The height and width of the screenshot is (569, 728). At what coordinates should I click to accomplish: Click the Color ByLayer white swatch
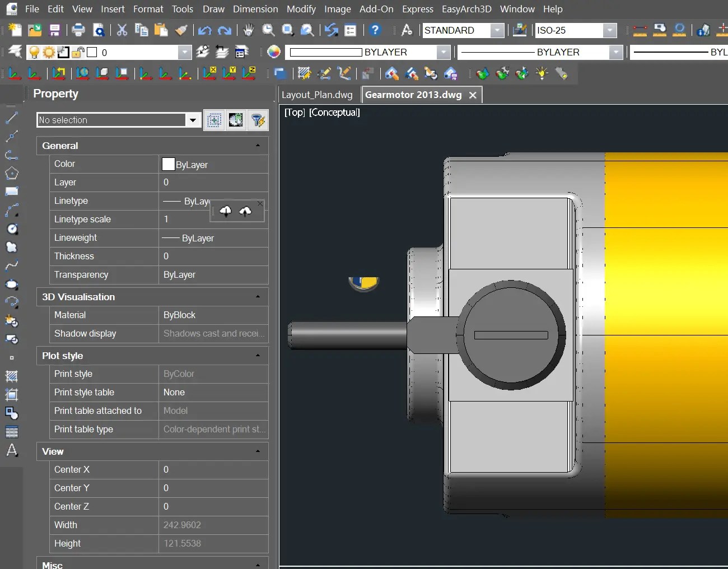point(168,164)
